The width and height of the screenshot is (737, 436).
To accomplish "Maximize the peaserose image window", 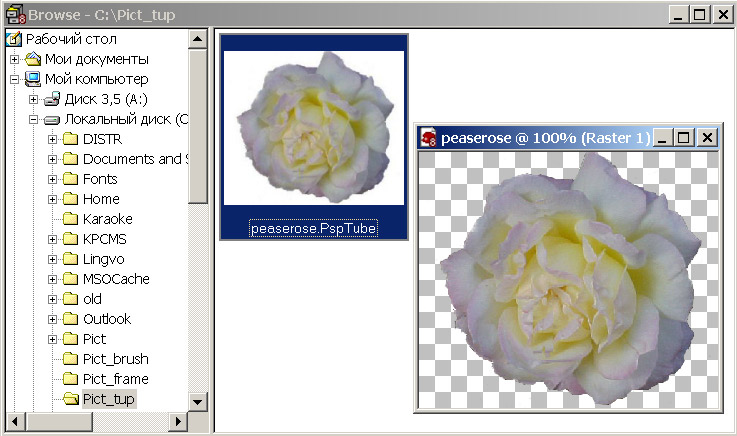I will [684, 138].
